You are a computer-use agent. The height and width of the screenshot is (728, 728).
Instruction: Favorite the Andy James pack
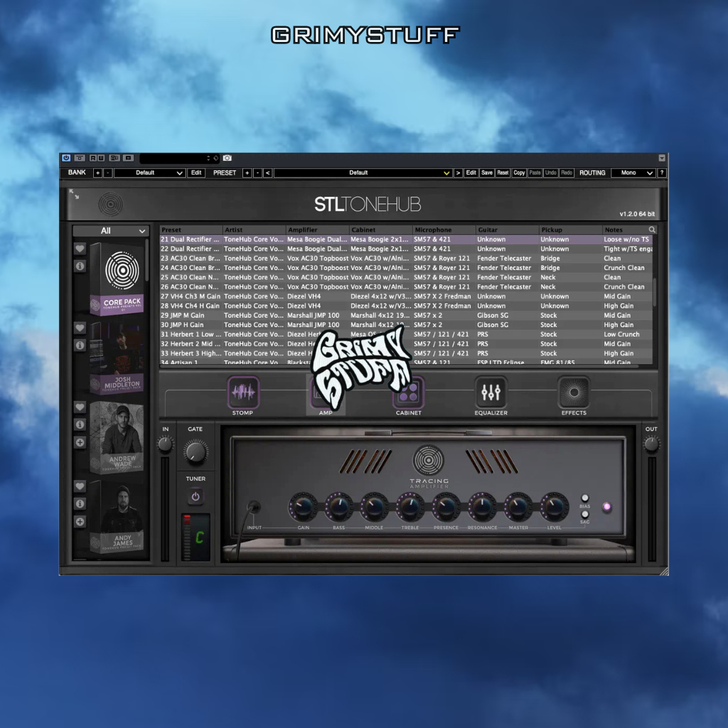click(80, 486)
